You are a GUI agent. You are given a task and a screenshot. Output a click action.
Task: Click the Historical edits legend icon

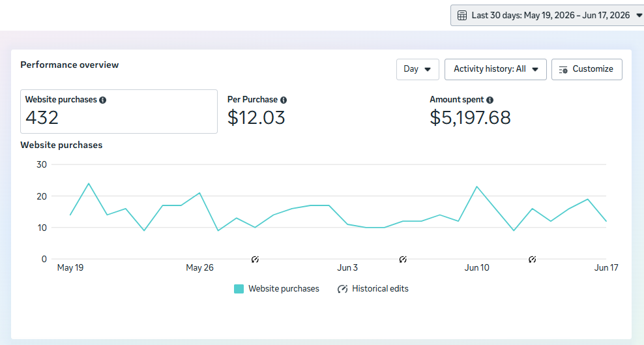point(342,289)
